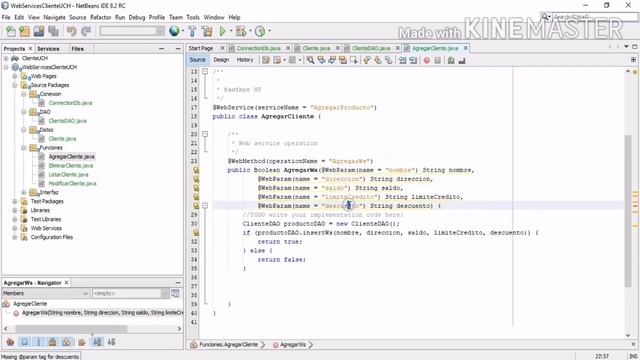The width and height of the screenshot is (640, 360).
Task: Expand the Web Pages folder
Action: (15, 76)
